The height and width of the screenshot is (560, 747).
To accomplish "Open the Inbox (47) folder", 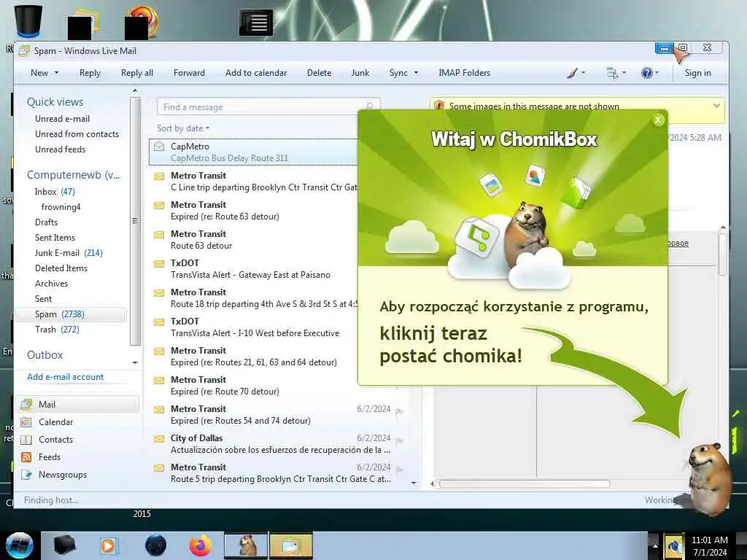I will [55, 192].
